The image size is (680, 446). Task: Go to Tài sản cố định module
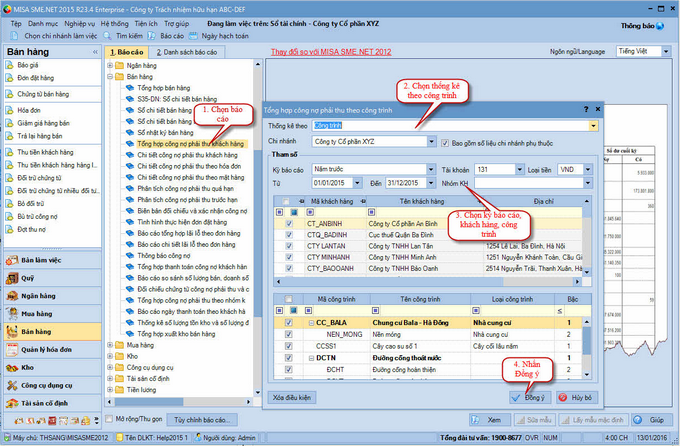(52, 403)
